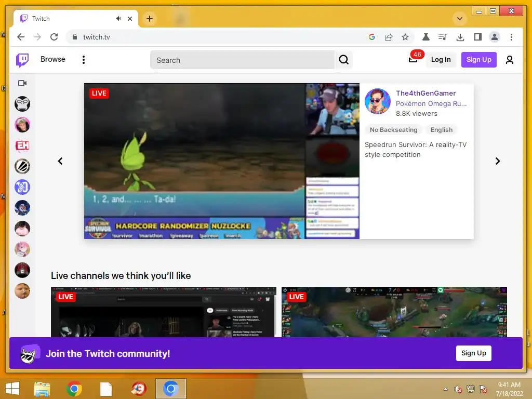Open the media control toolbar icon
The image size is (532, 399).
[443, 37]
